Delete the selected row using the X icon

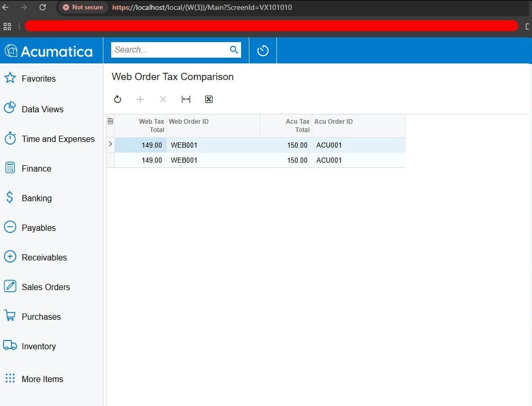(163, 99)
